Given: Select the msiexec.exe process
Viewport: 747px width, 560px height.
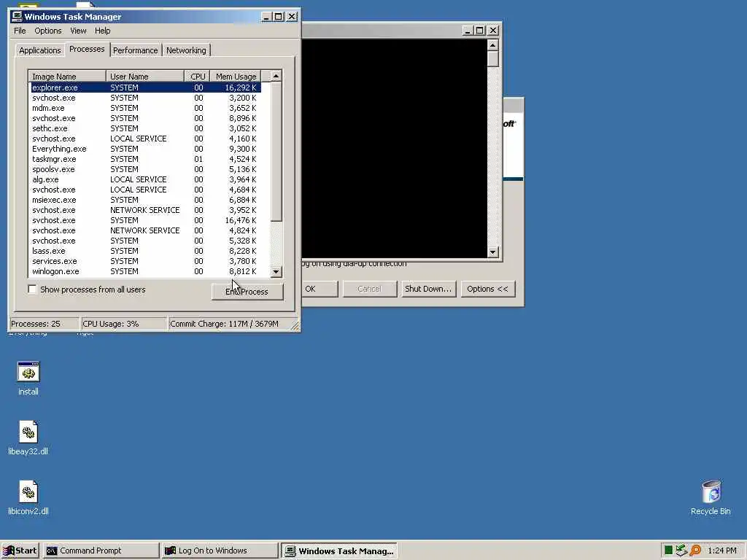Looking at the screenshot, I should point(145,200).
